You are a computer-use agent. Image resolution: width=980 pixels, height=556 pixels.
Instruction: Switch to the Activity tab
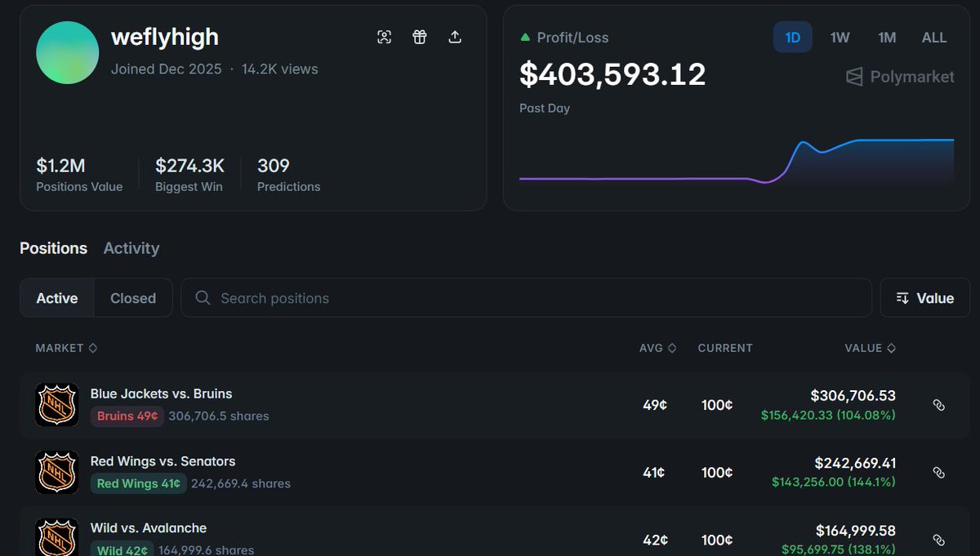point(131,248)
